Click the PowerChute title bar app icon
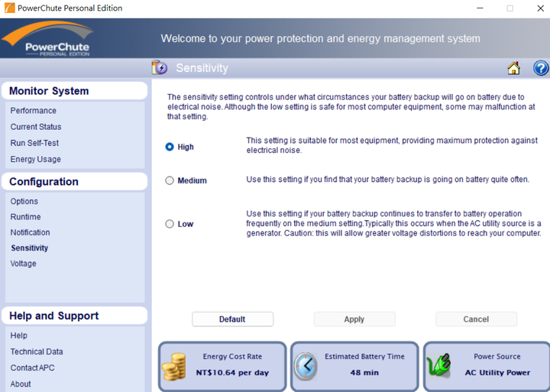 point(9,8)
